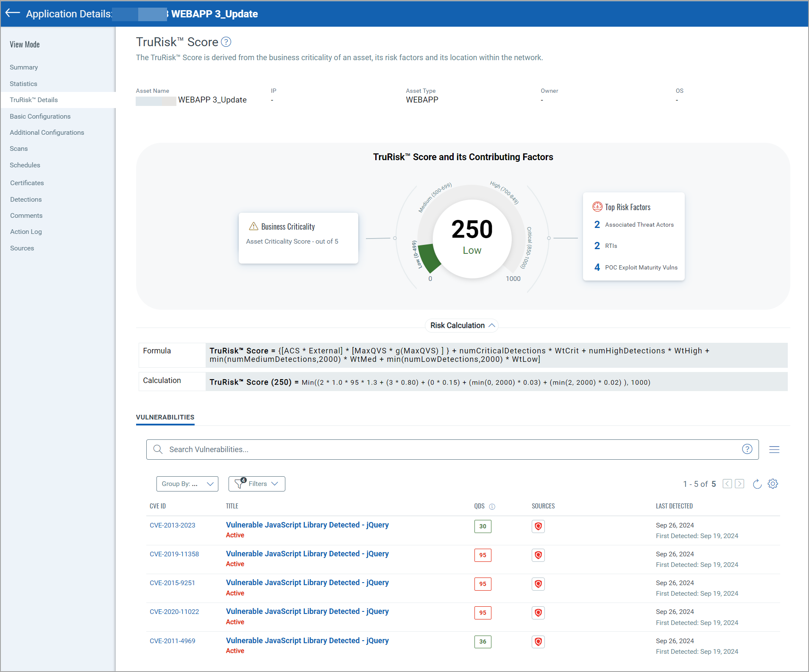Image resolution: width=809 pixels, height=672 pixels.
Task: Click the Search Vulnerabilities input field
Action: tap(449, 450)
